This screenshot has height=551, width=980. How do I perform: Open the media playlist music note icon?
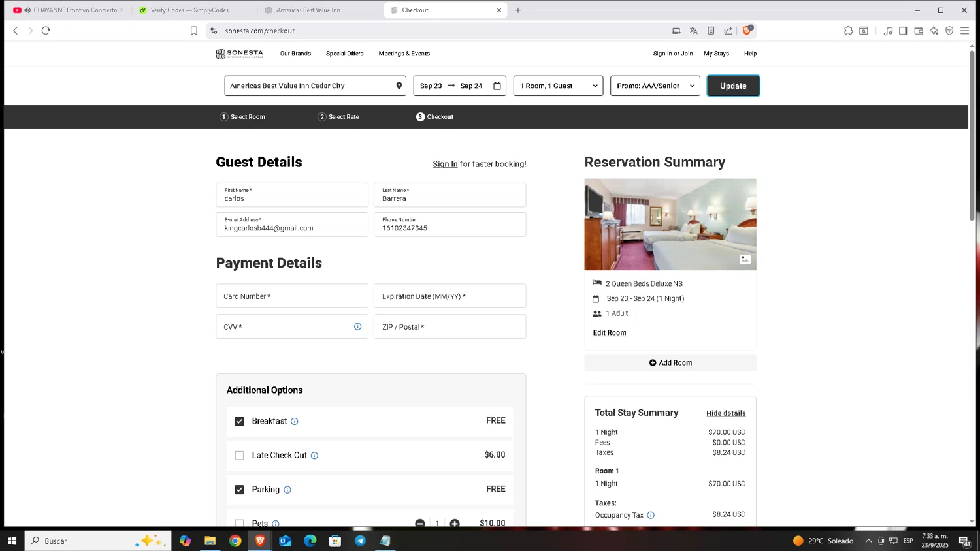[x=888, y=31]
